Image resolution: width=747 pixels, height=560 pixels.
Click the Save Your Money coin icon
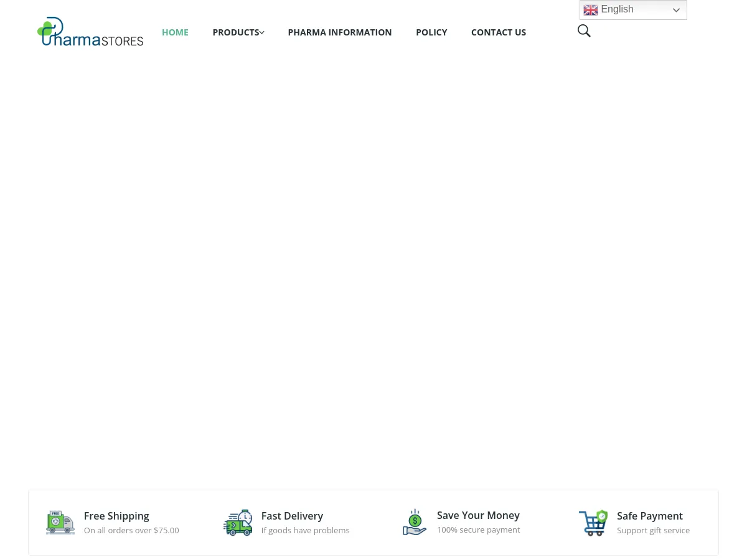[x=415, y=522]
